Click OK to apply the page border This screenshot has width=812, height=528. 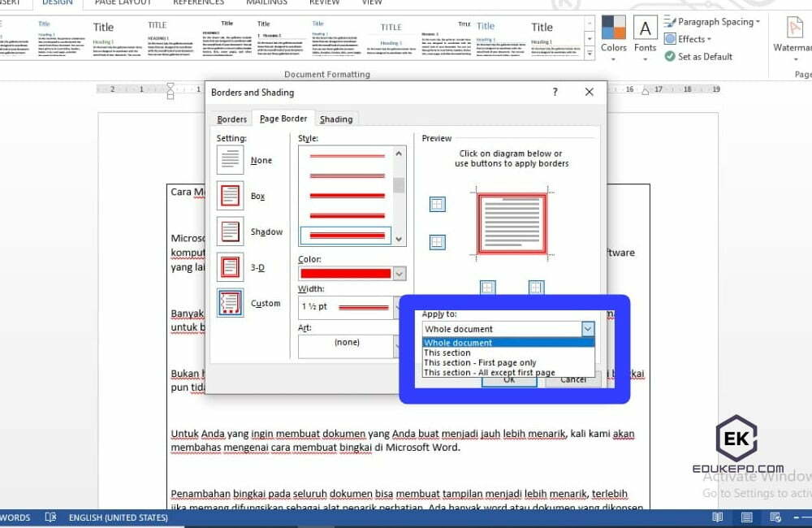tap(509, 379)
